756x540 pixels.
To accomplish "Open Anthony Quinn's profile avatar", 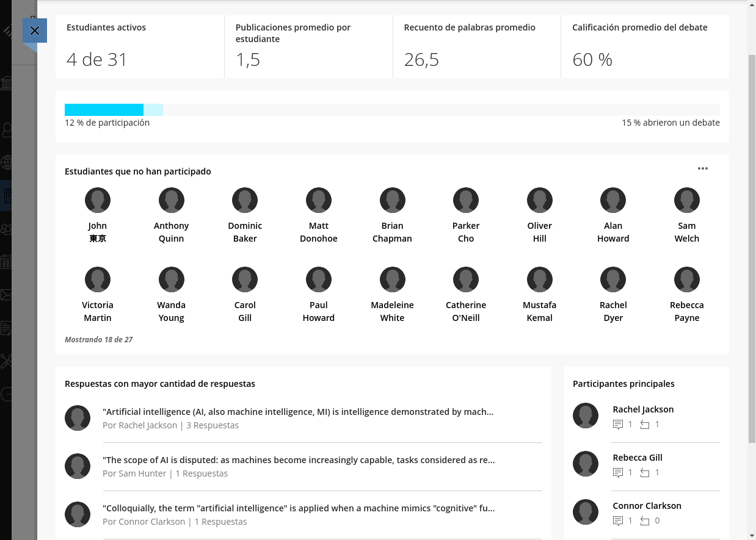I will click(172, 200).
